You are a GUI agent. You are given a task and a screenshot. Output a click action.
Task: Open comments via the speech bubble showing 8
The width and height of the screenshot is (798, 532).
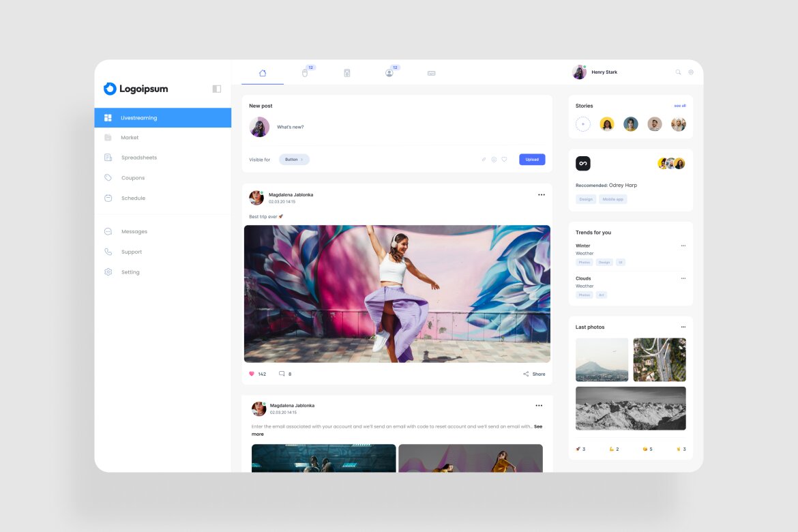tap(282, 374)
